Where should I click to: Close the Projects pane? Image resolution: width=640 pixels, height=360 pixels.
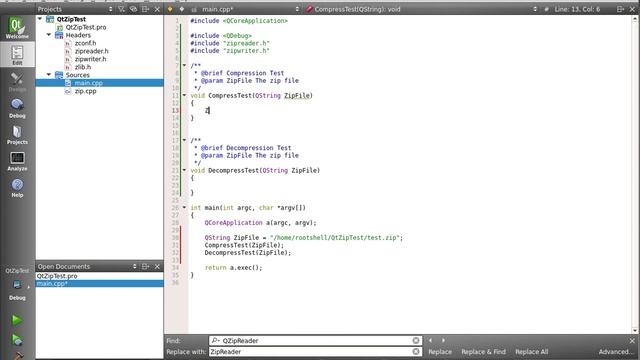(157, 9)
